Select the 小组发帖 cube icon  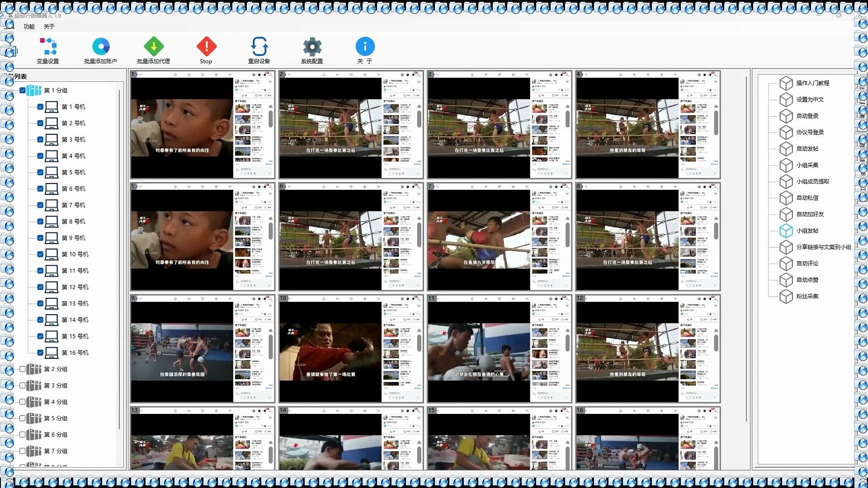(786, 231)
